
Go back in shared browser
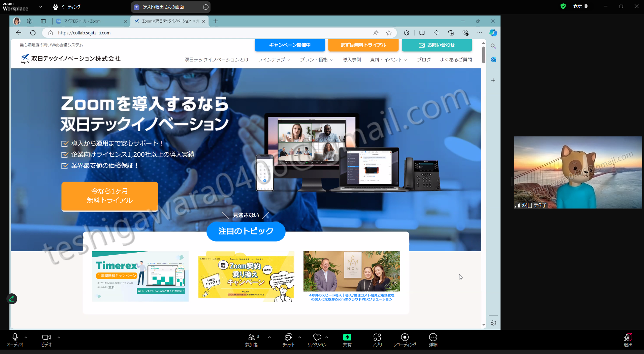(x=19, y=33)
